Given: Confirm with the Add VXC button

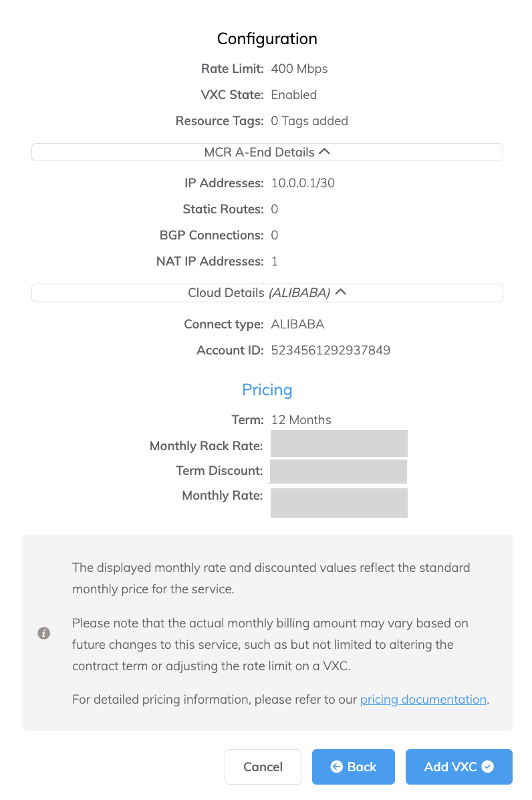Looking at the screenshot, I should [458, 767].
